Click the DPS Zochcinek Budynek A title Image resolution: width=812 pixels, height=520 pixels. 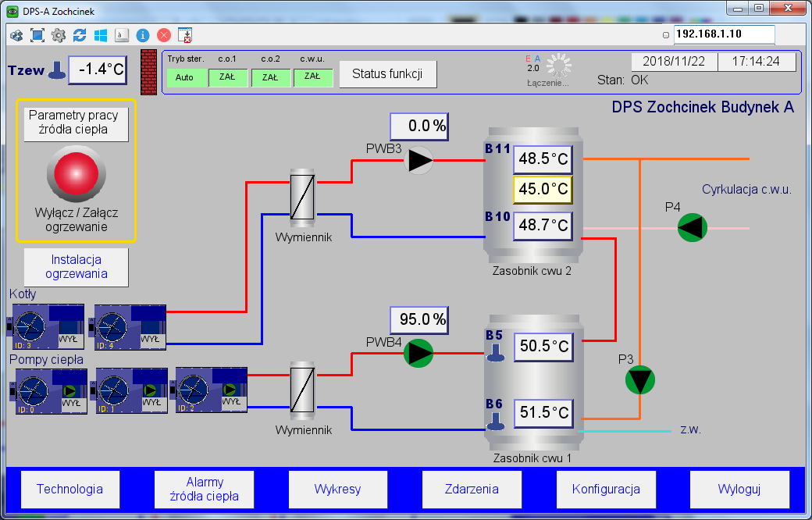[703, 107]
